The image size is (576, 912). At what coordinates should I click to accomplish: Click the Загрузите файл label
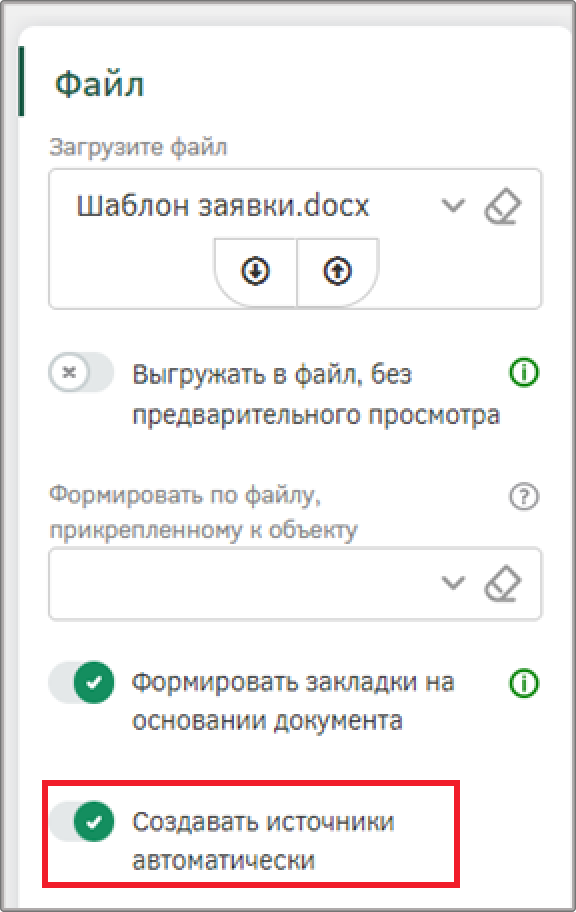[138, 148]
